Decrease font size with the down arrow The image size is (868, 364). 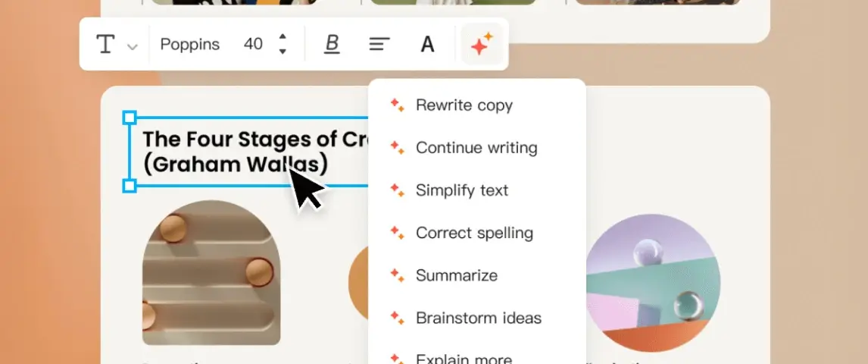[x=283, y=52]
